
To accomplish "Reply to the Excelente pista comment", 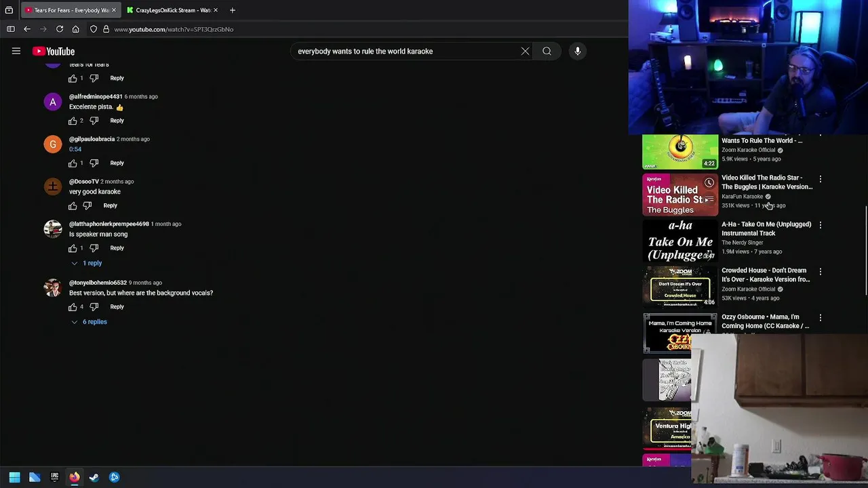I will [x=117, y=121].
